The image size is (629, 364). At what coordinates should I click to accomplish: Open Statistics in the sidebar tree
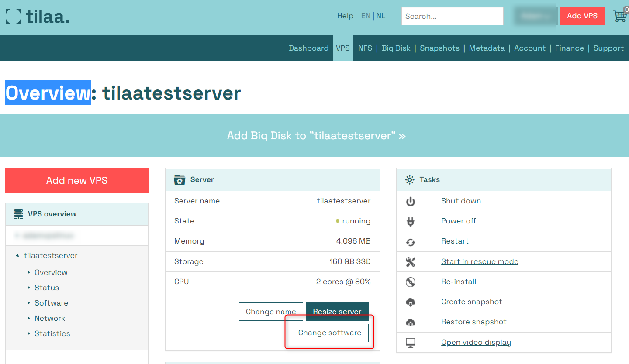(x=52, y=333)
